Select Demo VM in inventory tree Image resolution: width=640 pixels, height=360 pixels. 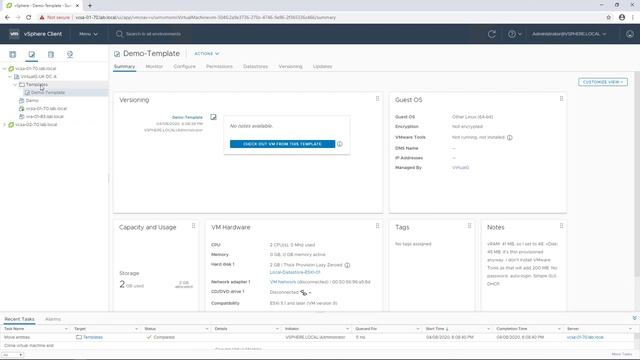coord(32,100)
